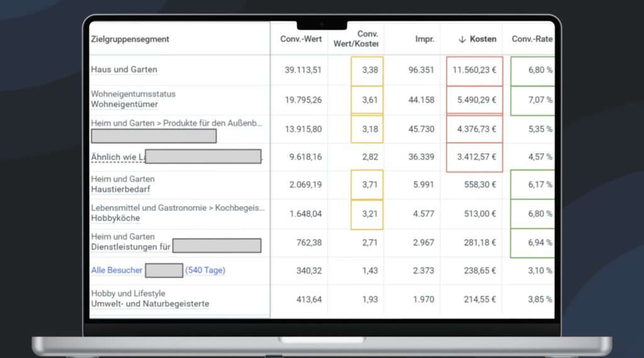Open the Hobbyköche audience segment

point(116,218)
